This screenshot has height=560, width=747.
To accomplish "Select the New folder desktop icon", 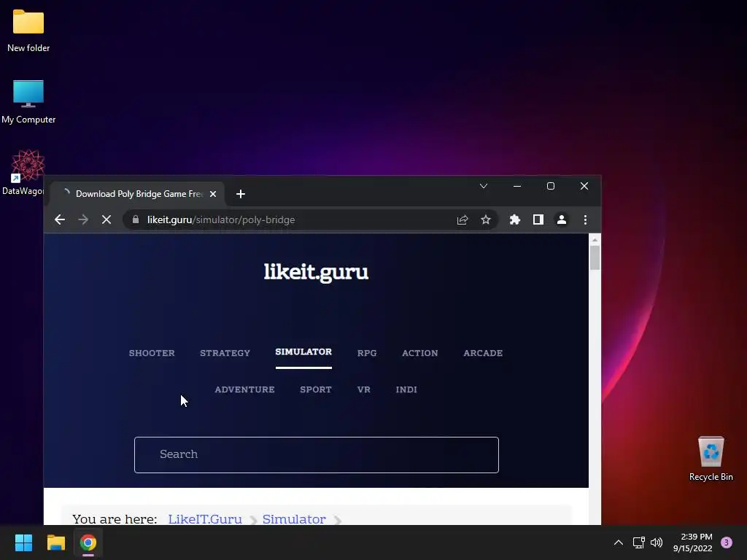I will [x=28, y=31].
